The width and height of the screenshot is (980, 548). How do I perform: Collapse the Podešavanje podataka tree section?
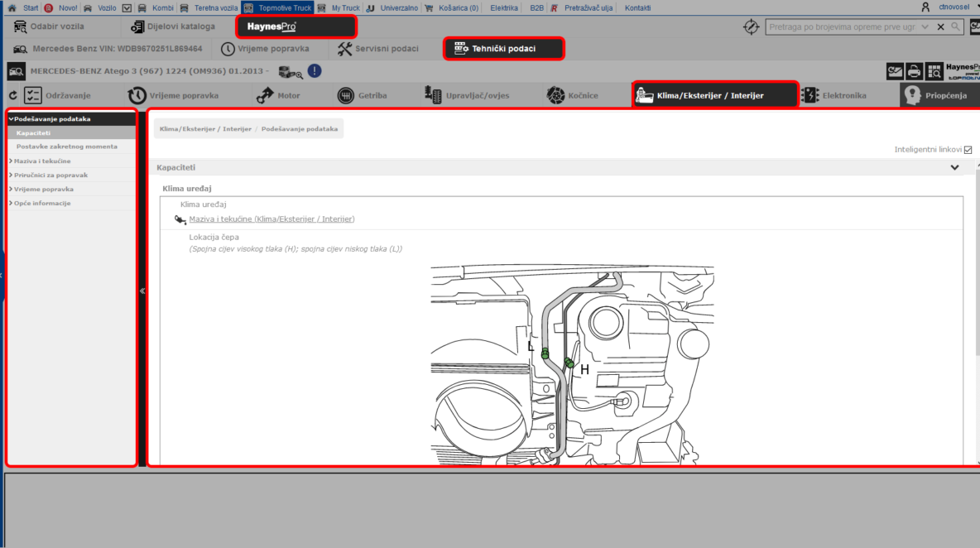[71, 118]
